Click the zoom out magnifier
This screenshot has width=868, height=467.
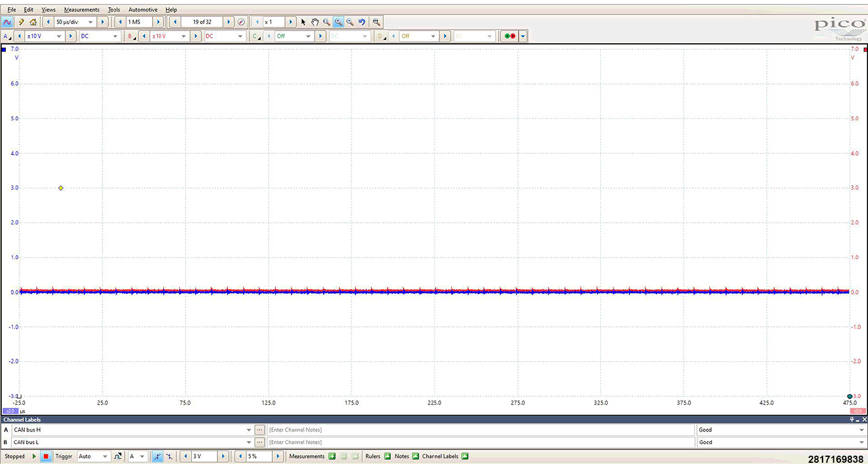350,22
